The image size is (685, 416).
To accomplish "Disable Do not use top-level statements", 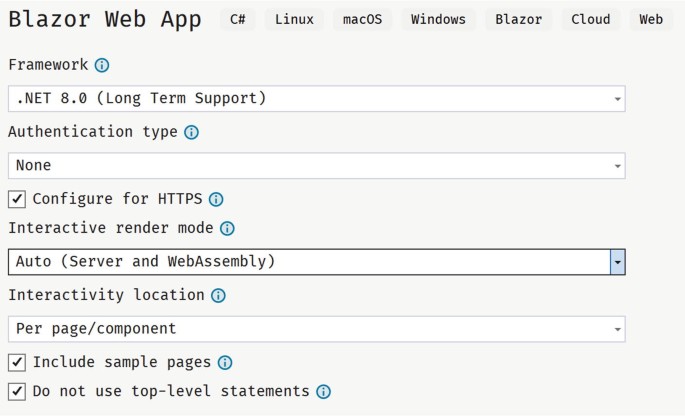I will pos(17,392).
